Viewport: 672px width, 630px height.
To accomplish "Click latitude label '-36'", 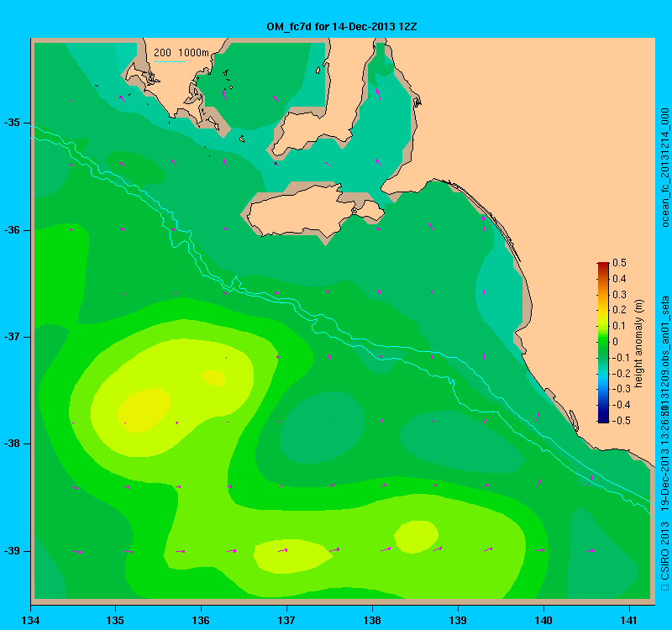I will (12, 230).
